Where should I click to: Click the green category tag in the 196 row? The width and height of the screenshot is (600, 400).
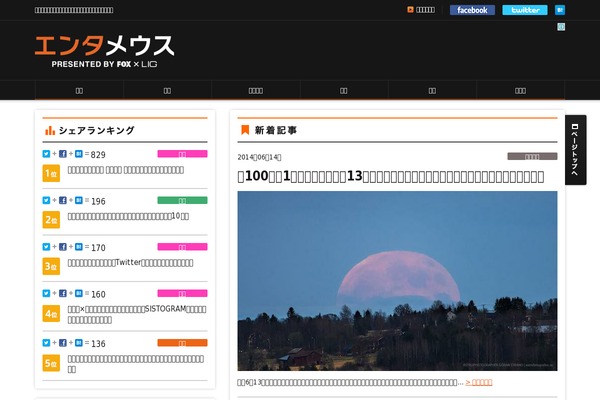tap(183, 200)
